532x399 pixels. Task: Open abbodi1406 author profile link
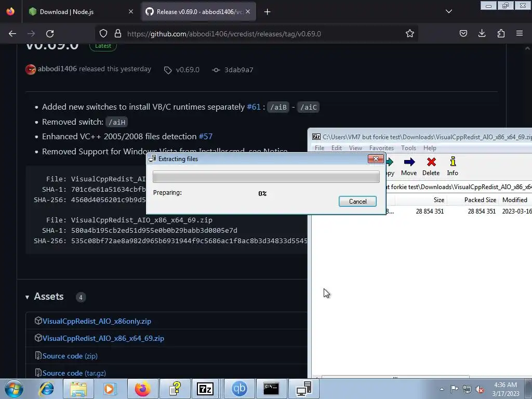pos(57,69)
